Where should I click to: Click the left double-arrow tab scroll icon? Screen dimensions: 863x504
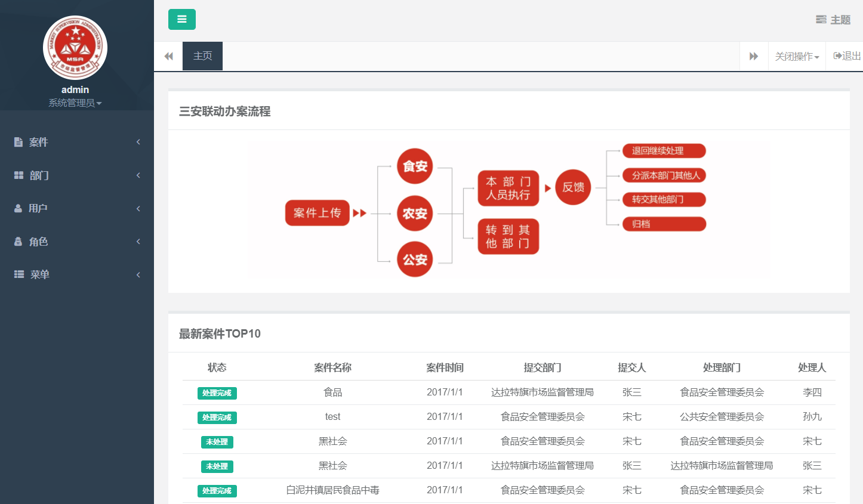(168, 56)
